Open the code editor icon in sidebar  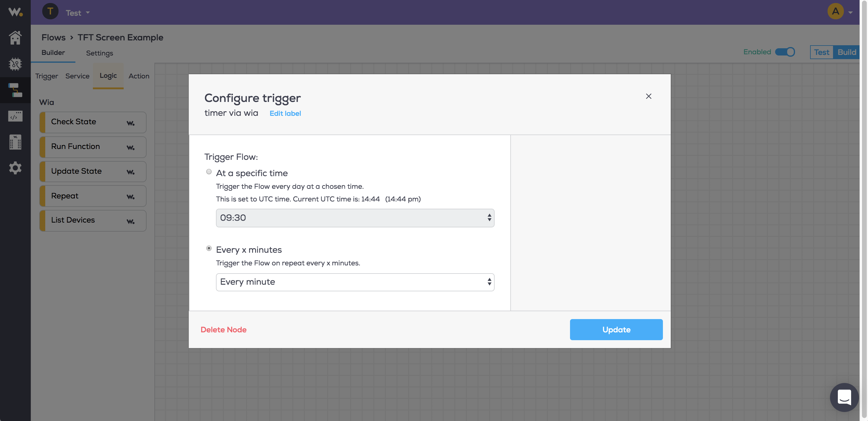point(15,116)
